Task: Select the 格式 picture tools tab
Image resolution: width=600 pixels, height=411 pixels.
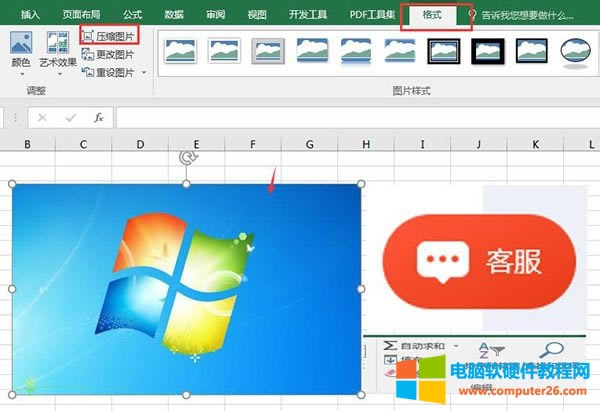Action: point(432,15)
